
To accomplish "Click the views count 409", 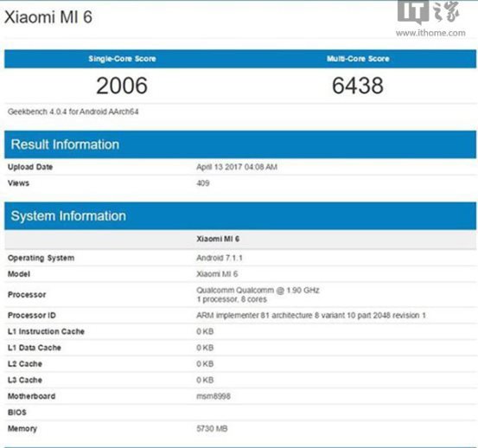I will pos(203,183).
